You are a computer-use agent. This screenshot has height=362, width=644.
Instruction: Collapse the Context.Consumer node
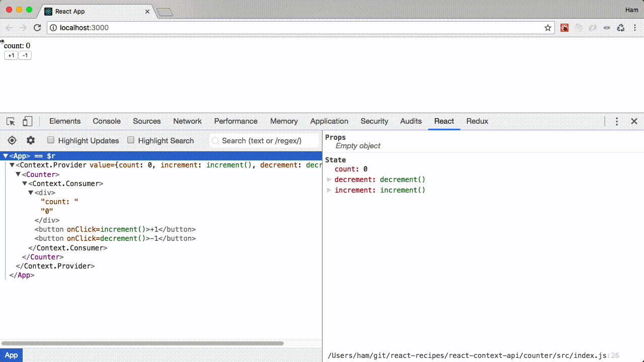[x=25, y=184]
